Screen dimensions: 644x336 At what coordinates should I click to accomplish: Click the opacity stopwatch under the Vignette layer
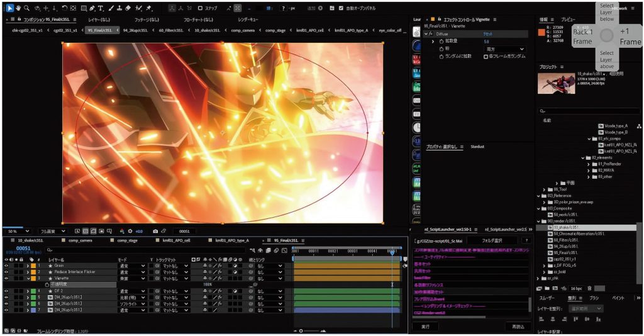tap(47, 284)
